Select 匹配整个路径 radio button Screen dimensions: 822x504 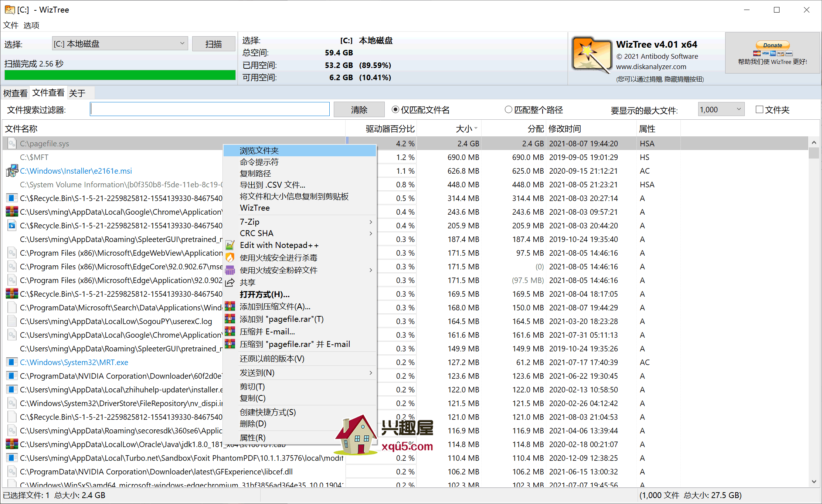(x=509, y=109)
